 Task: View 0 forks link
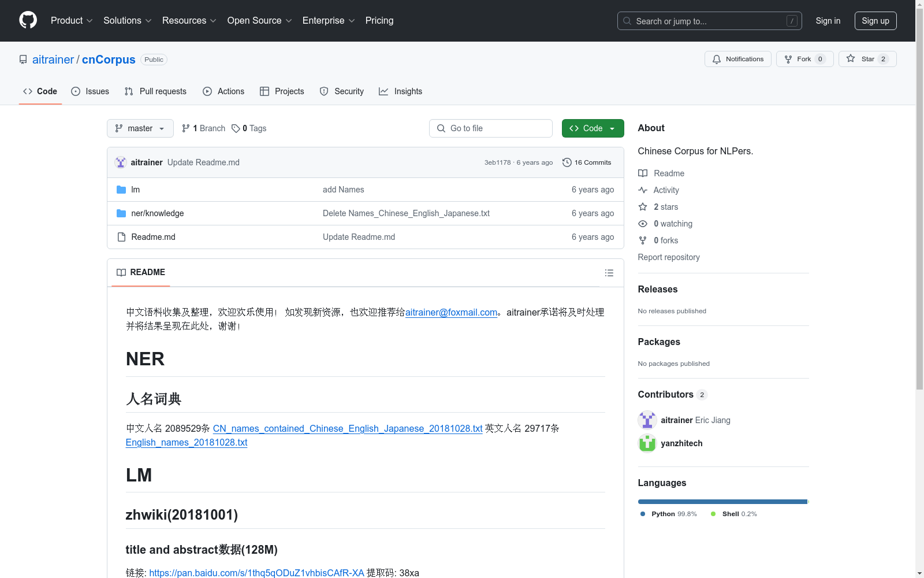click(x=658, y=240)
